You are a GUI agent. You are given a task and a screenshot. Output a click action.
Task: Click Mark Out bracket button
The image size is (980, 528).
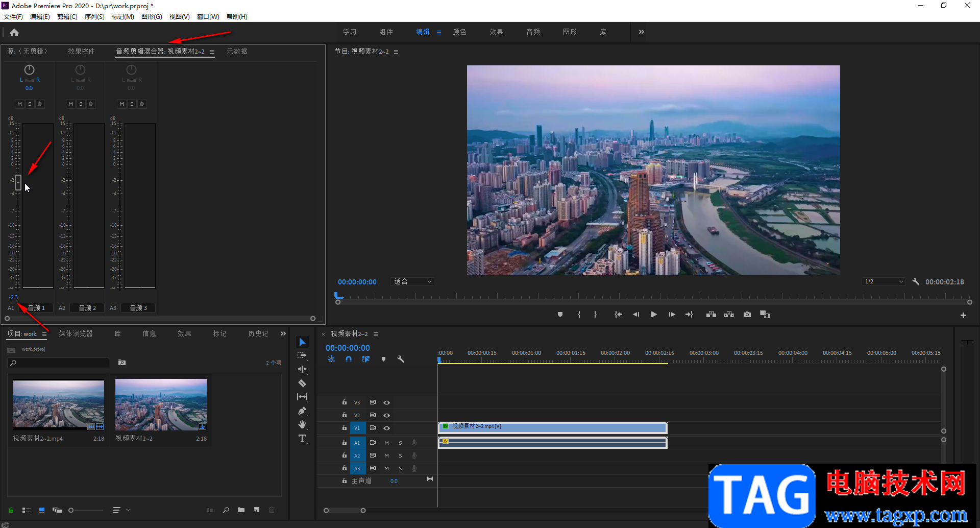(595, 315)
